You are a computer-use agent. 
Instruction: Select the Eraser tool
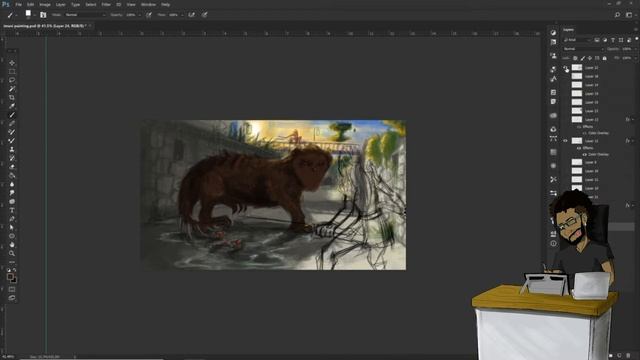coord(12,167)
